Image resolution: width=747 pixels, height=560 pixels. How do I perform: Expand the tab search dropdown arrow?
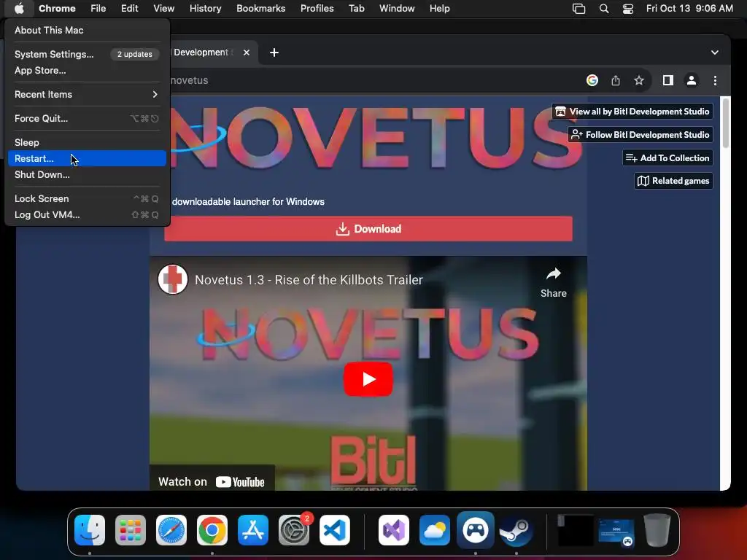(715, 52)
